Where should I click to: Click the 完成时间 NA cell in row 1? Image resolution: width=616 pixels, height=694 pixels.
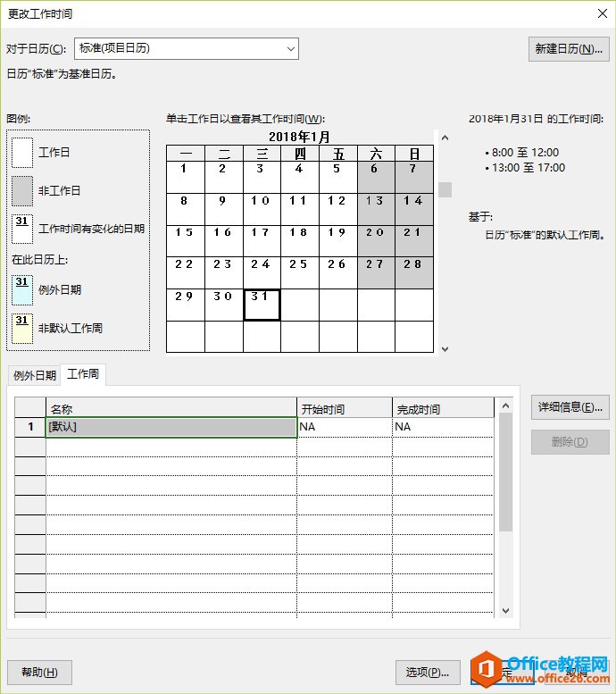pyautogui.click(x=443, y=427)
